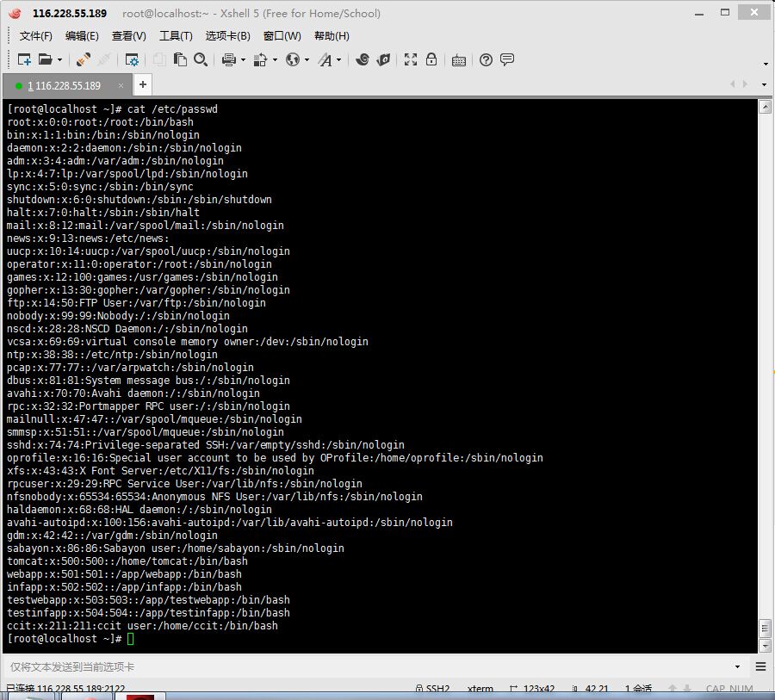Screen dimensions: 775x700
Task: Click the Encoding globe icon
Action: (293, 59)
